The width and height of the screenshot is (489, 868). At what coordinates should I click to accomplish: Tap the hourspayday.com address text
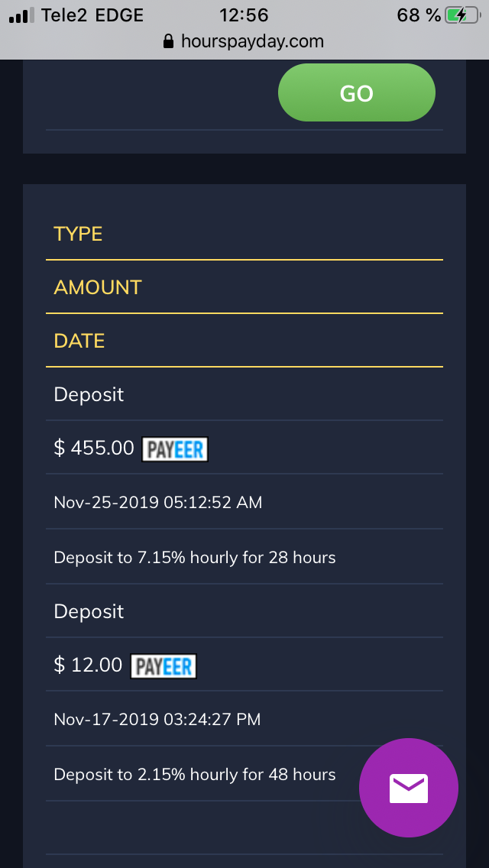point(252,41)
